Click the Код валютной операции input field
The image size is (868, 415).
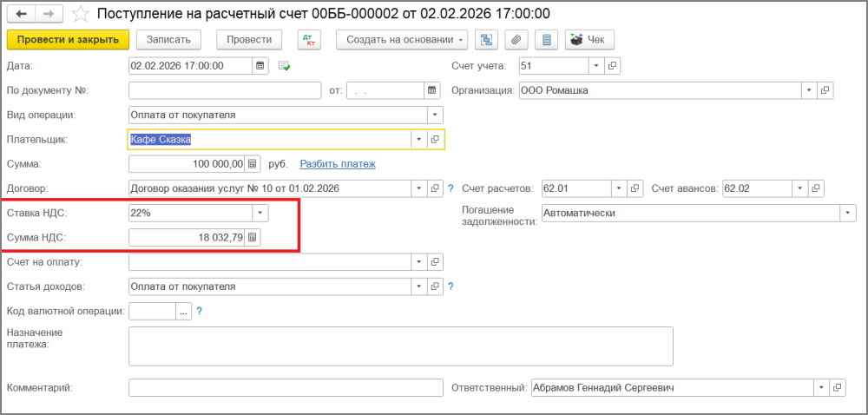(x=152, y=311)
